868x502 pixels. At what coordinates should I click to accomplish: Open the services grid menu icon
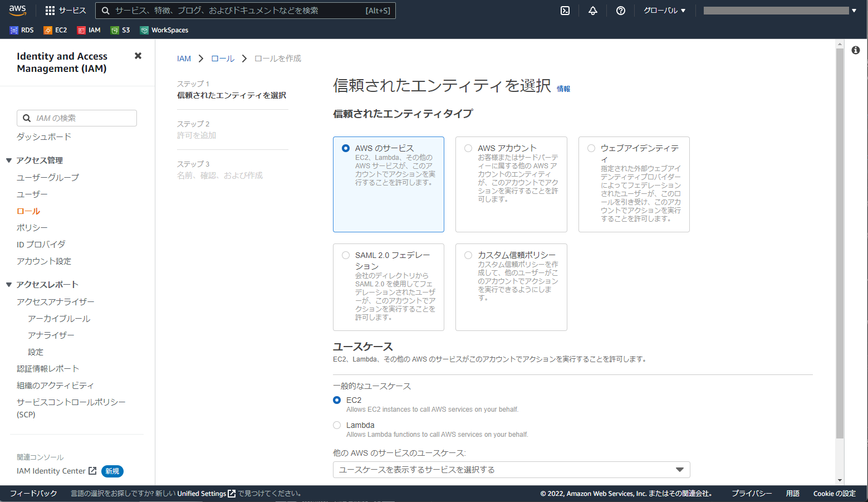tap(50, 11)
